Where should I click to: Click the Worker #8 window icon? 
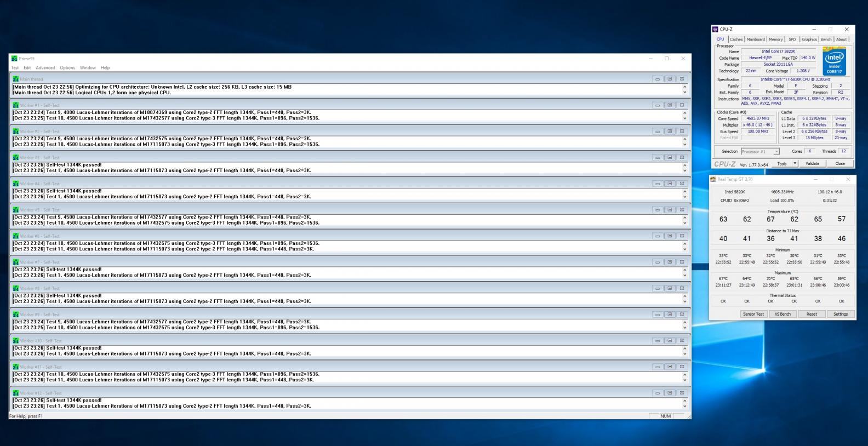(x=16, y=288)
